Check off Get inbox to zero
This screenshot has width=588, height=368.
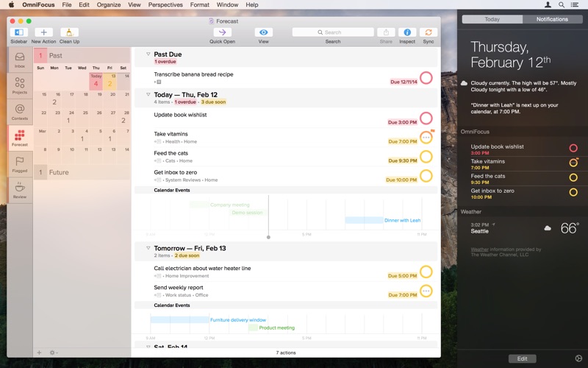[426, 176]
